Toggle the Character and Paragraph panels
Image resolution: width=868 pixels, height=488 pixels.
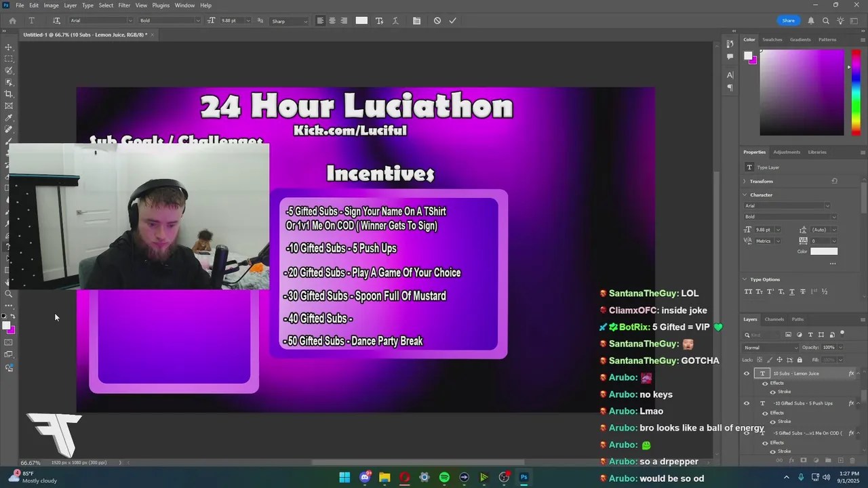416,21
